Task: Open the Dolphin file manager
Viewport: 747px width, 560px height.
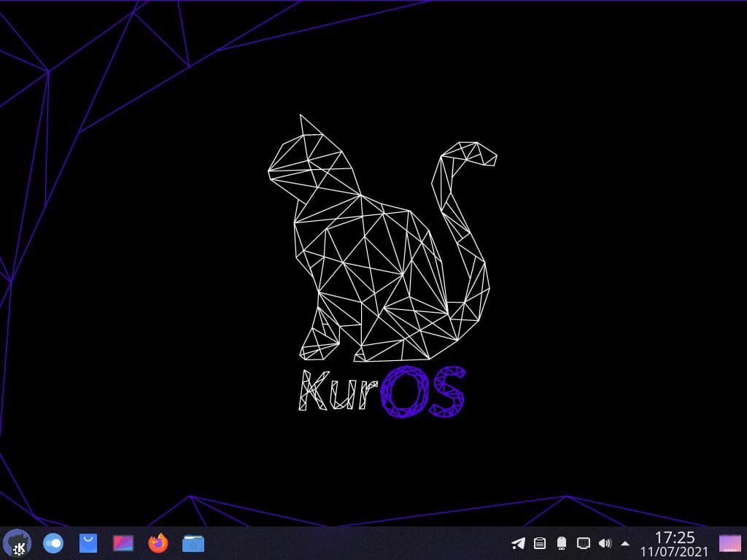Action: point(193,543)
